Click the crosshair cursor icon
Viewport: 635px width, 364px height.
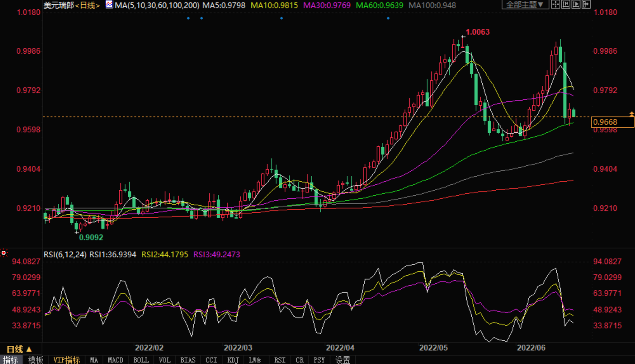555,5
